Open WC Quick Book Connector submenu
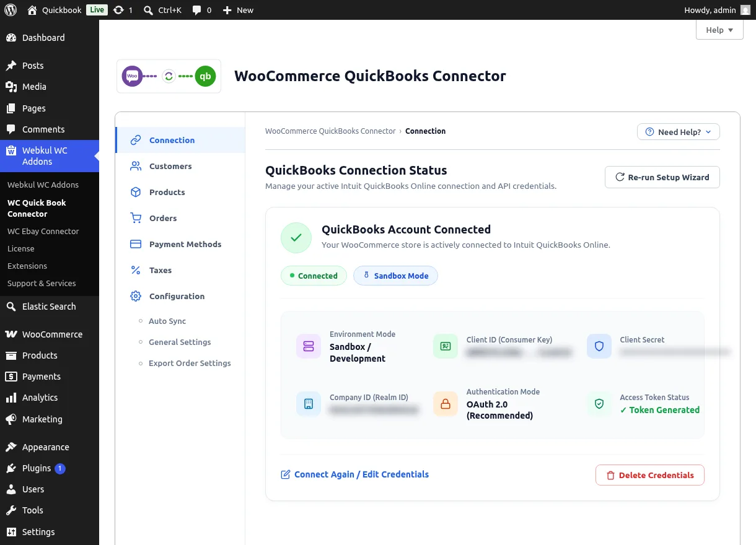Screen dimensions: 756x545 point(37,208)
